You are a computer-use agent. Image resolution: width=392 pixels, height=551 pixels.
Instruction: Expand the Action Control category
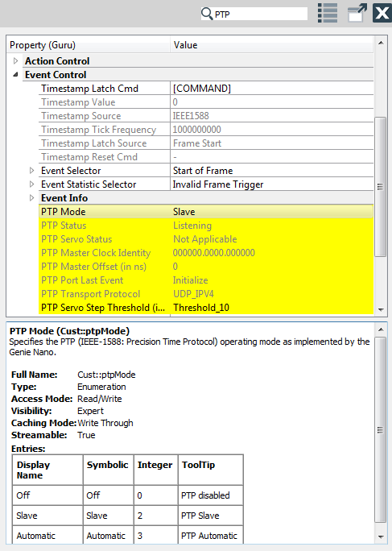[x=15, y=60]
